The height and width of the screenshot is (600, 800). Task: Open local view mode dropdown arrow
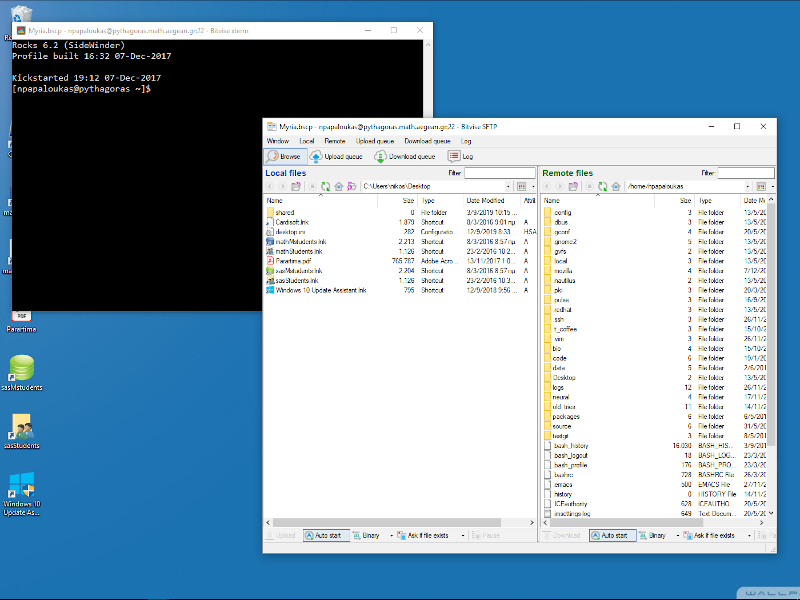[533, 186]
